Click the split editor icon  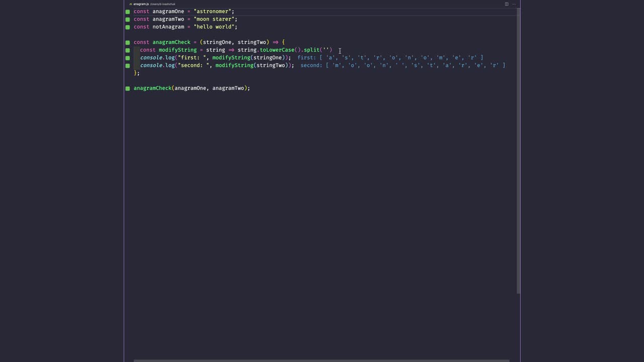[506, 4]
